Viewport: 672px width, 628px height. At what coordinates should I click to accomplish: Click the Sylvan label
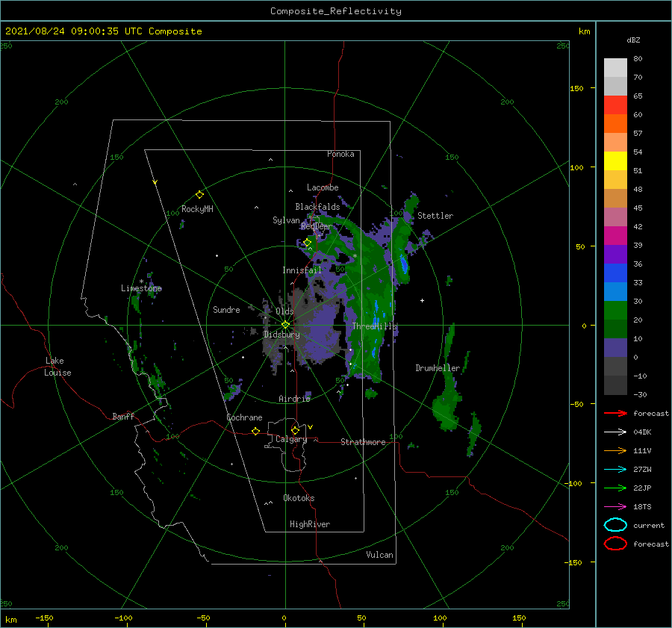tap(286, 220)
